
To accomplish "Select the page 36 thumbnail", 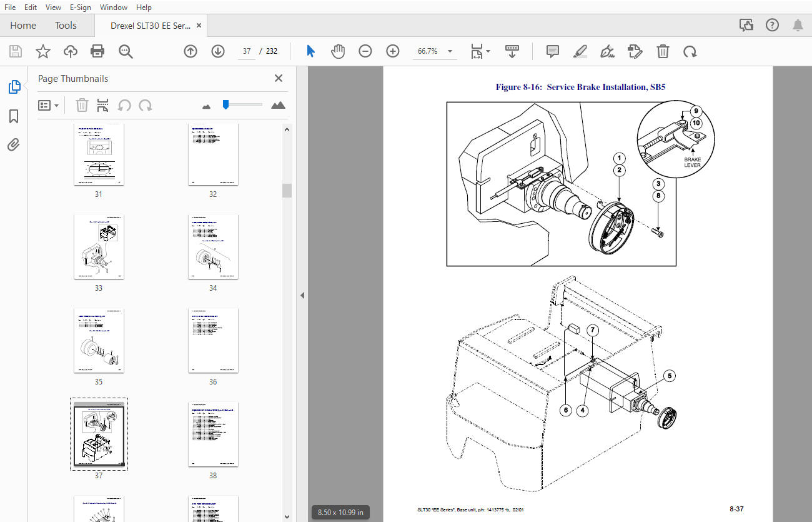I will tap(213, 341).
